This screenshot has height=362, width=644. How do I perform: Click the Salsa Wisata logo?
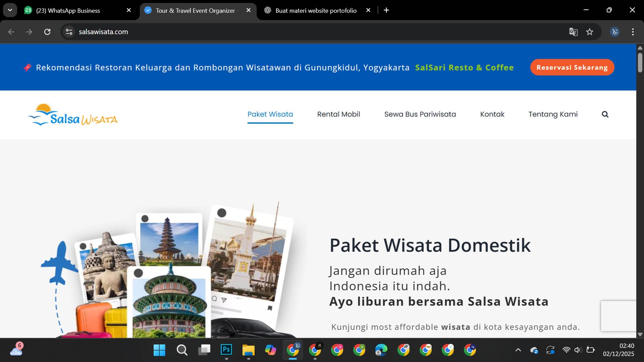(73, 115)
